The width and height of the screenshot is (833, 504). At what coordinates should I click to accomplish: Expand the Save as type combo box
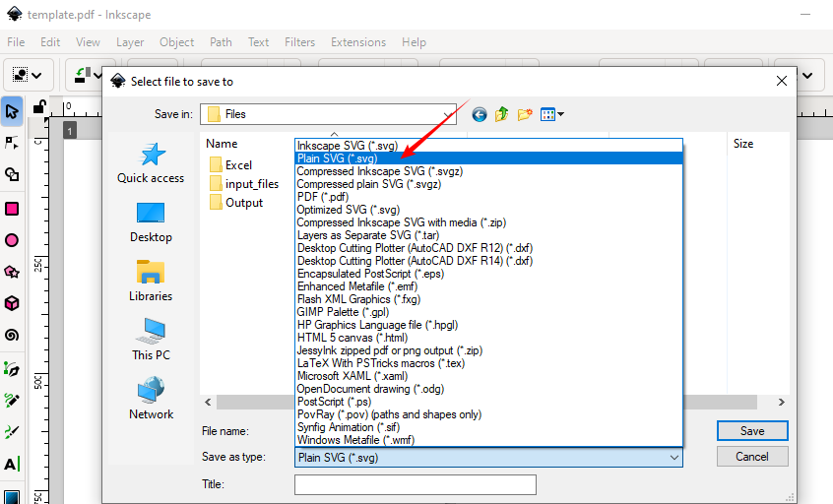(x=673, y=457)
